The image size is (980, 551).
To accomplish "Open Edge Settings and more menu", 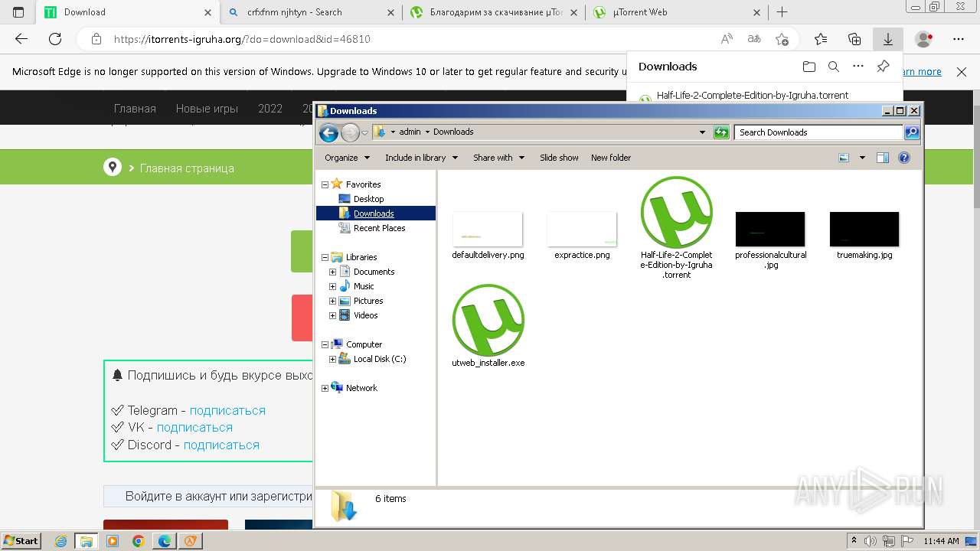I will (959, 39).
